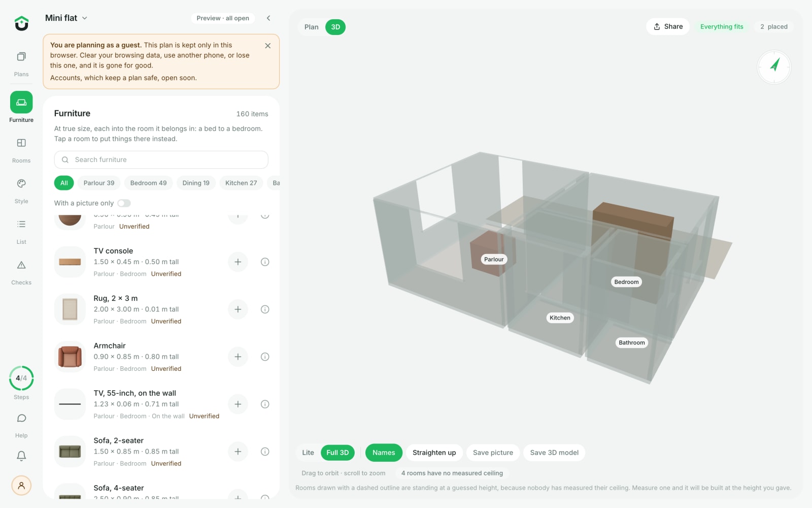Select the Sofa, 2-seater thumbnail
Viewport: 812px width, 508px height.
coord(70,452)
